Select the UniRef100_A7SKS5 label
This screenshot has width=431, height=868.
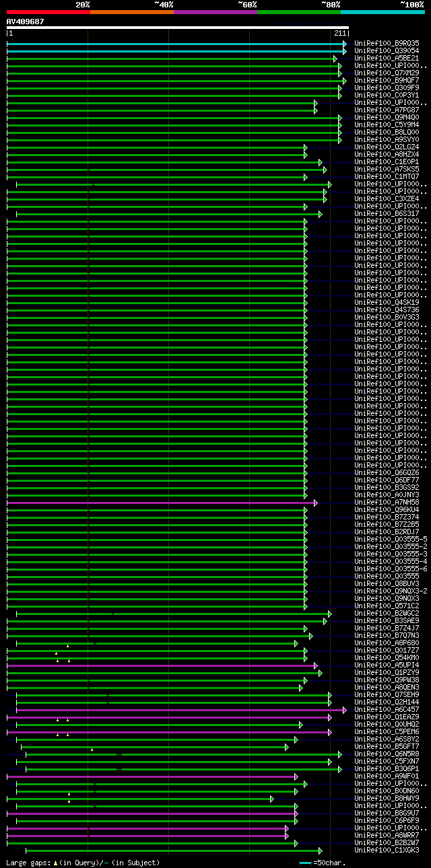(x=387, y=169)
